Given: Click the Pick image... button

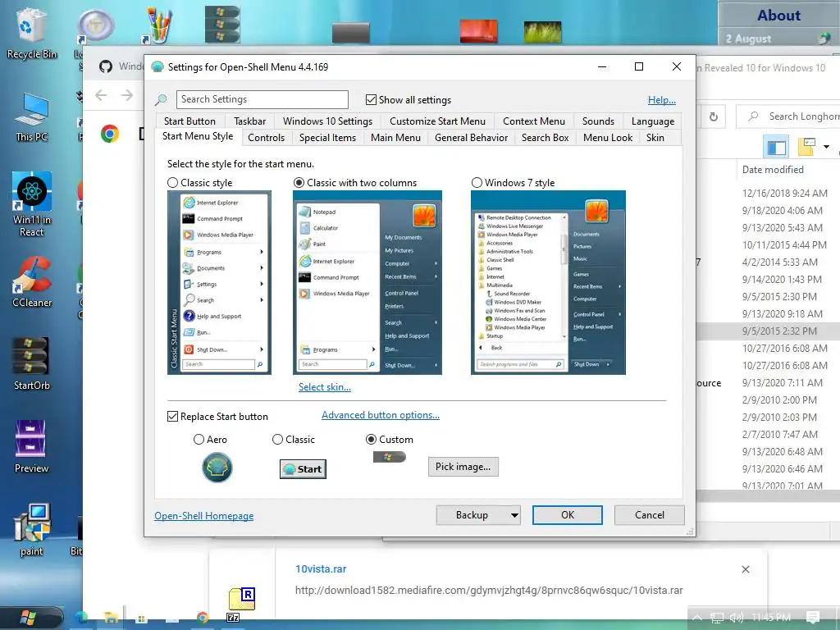Looking at the screenshot, I should pyautogui.click(x=463, y=467).
